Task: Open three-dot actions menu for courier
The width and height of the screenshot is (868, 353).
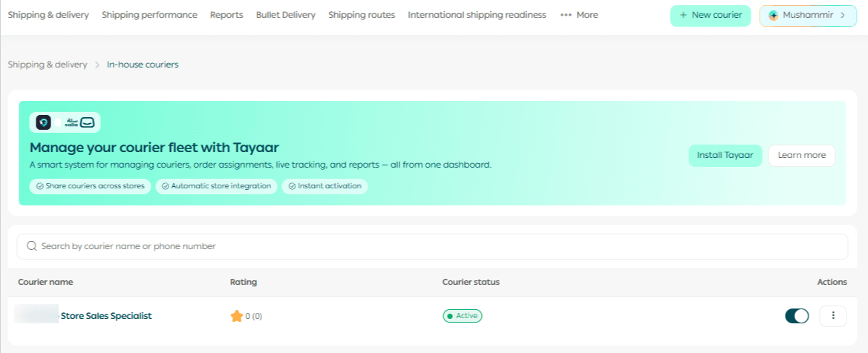Action: 833,316
